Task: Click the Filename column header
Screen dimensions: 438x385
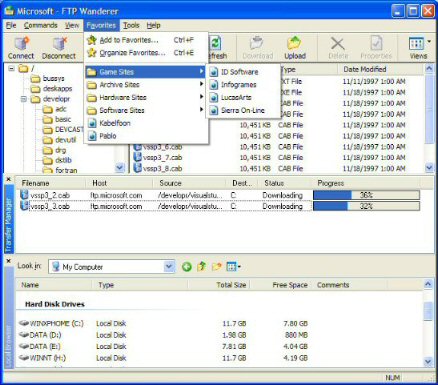Action: (35, 183)
